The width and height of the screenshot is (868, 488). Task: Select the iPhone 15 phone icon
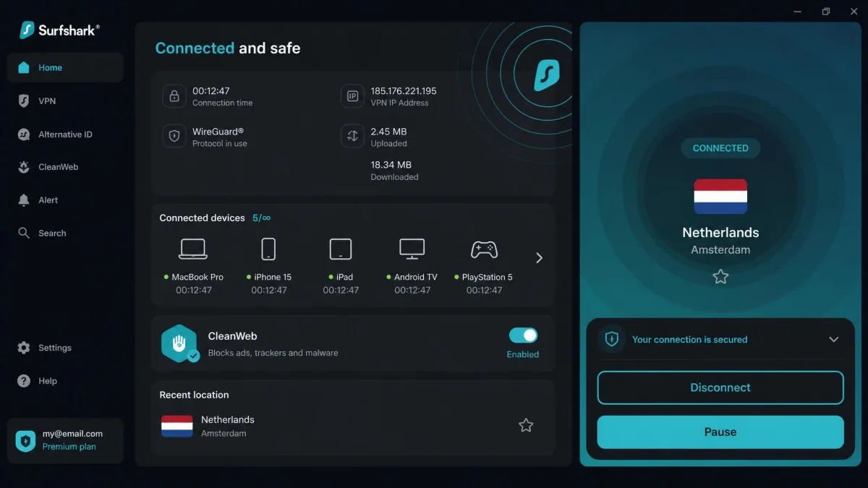click(268, 249)
